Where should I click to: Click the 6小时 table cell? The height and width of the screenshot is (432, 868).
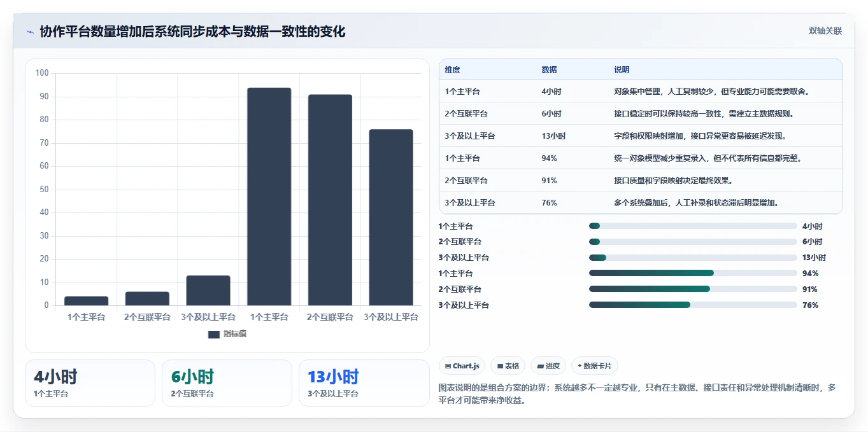pyautogui.click(x=551, y=114)
